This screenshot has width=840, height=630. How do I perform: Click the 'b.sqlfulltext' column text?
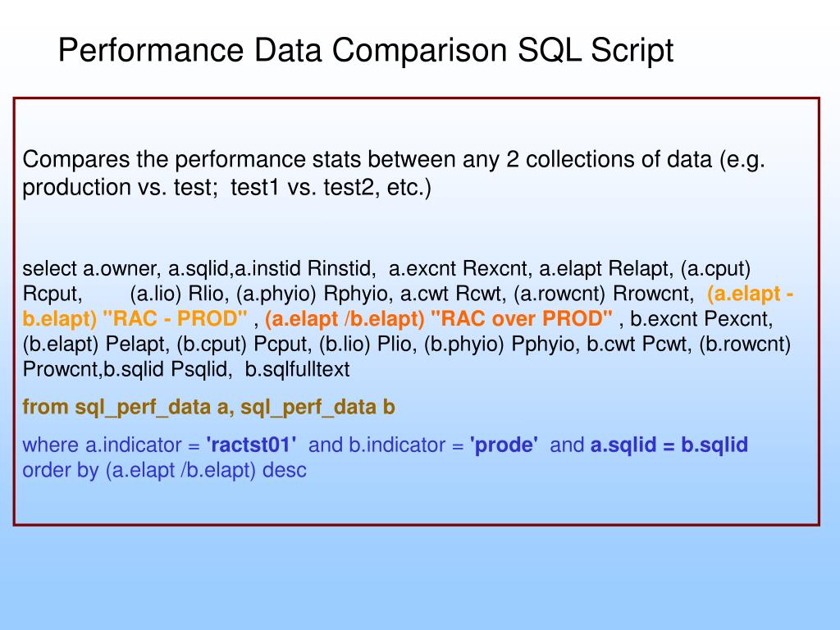tap(297, 369)
